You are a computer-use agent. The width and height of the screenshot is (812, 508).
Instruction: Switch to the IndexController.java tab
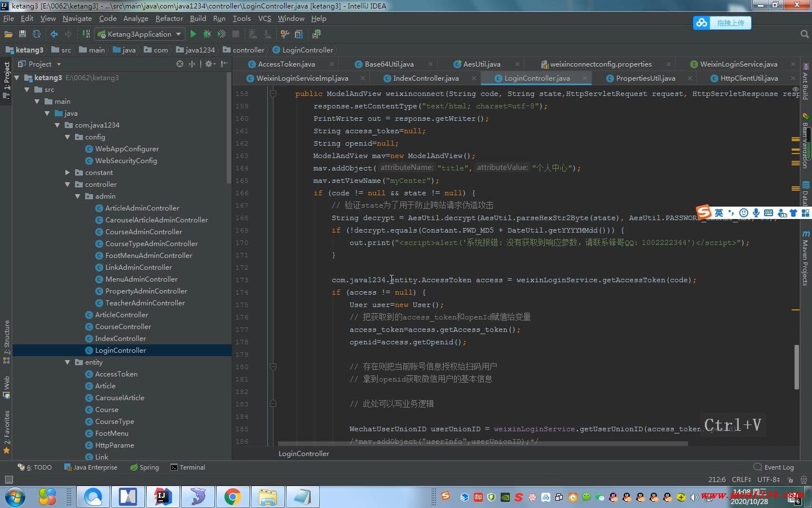click(x=426, y=78)
